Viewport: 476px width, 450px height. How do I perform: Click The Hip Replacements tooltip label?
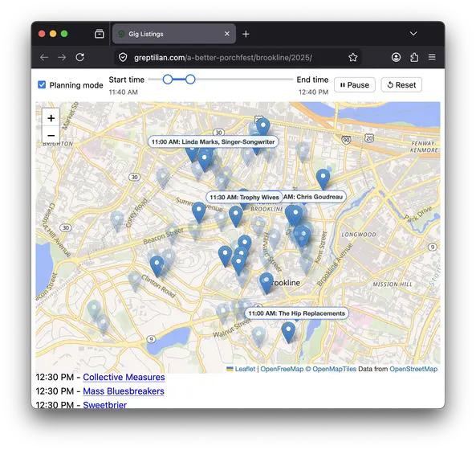pyautogui.click(x=296, y=313)
